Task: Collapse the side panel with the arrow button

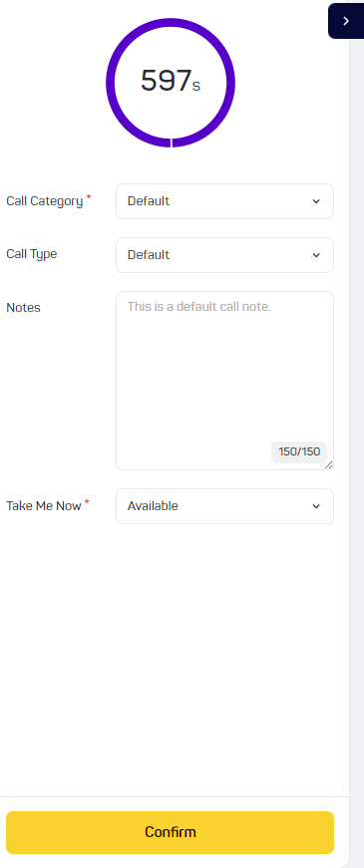Action: 346,21
